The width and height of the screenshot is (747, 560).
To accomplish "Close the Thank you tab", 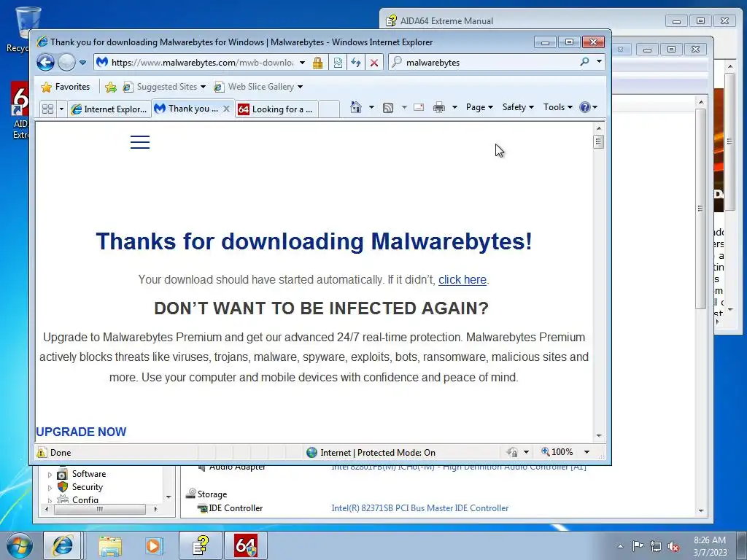I will click(x=226, y=109).
